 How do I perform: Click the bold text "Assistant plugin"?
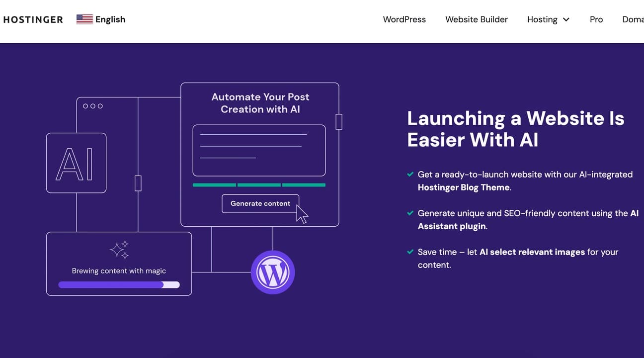click(x=452, y=226)
